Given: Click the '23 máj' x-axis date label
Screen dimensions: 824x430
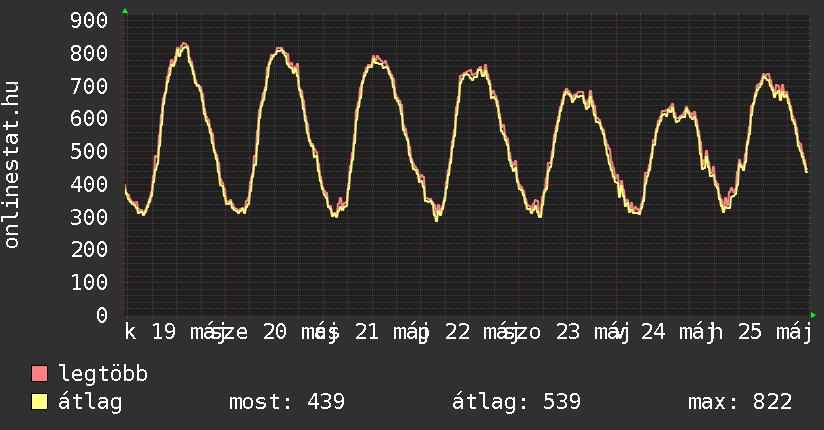Looking at the screenshot, I should click(593, 332).
